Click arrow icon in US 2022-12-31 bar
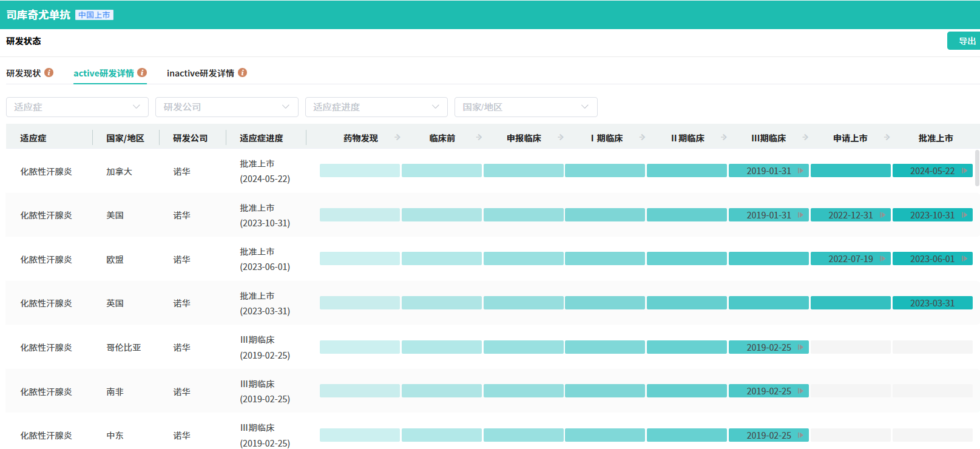 click(x=882, y=215)
